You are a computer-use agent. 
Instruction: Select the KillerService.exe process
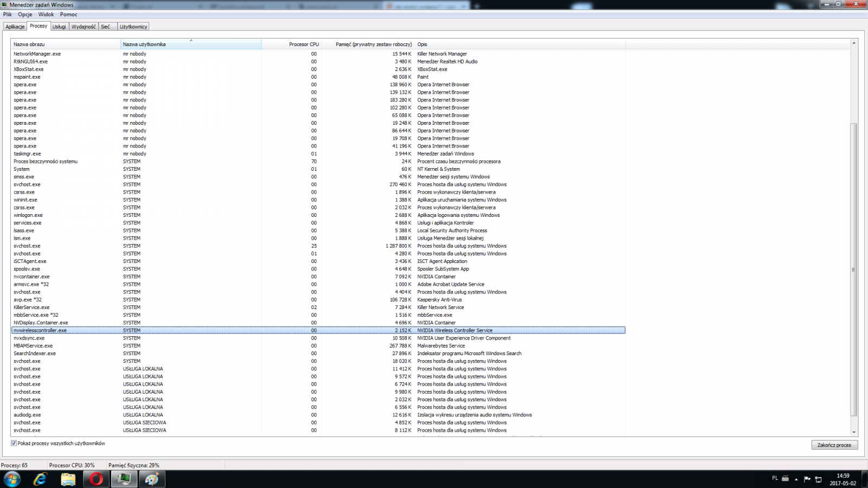(x=318, y=307)
